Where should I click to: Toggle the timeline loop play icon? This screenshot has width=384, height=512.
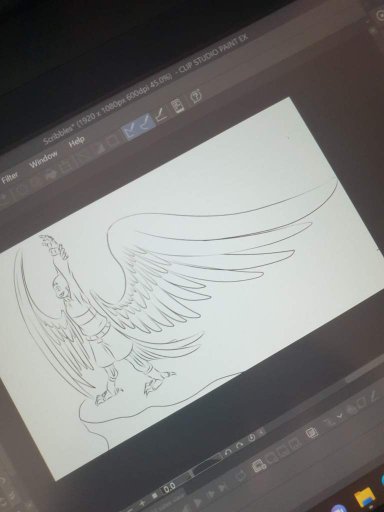tap(241, 477)
